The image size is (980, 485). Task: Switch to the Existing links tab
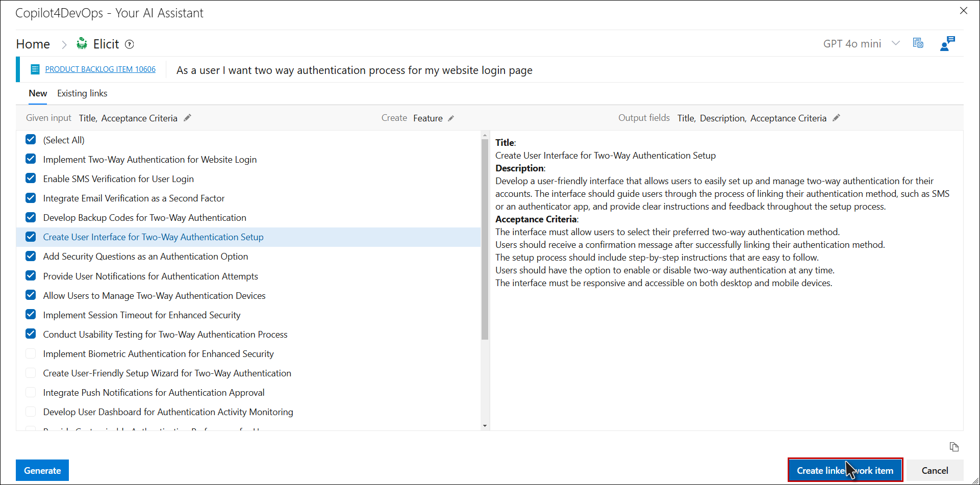[x=82, y=93]
